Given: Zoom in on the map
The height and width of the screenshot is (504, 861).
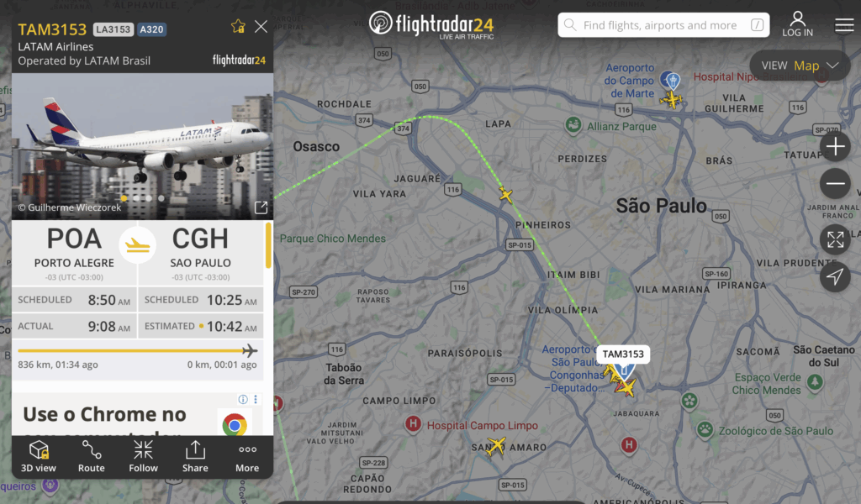Looking at the screenshot, I should click(835, 147).
